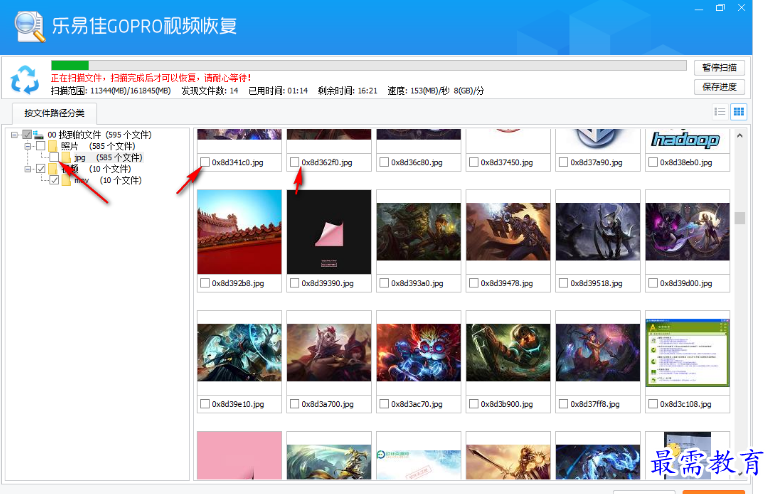Screen dimensions: 772x494
Task: Click the 保存进度 button
Action: [x=719, y=87]
